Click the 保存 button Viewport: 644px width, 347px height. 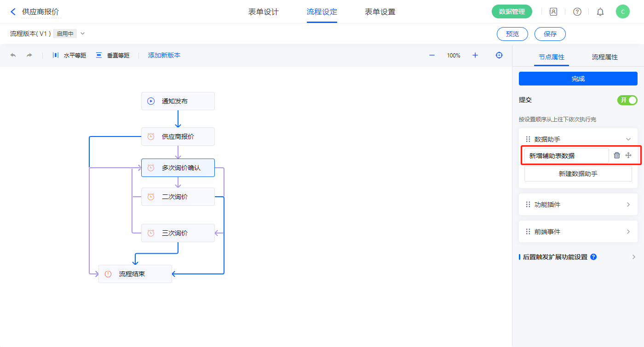click(x=550, y=34)
